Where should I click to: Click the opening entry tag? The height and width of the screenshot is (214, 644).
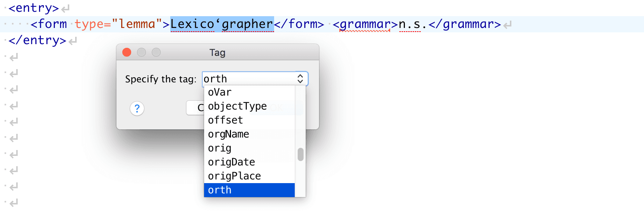click(x=34, y=8)
